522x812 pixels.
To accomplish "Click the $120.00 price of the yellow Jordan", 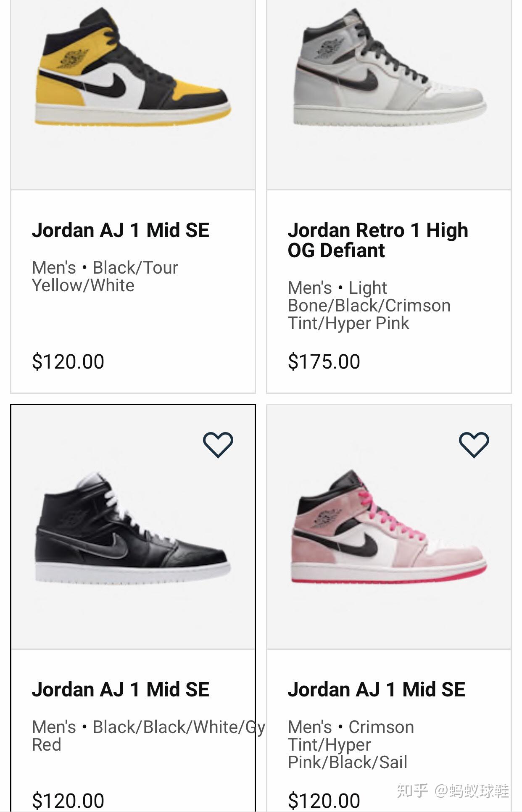I will click(68, 361).
